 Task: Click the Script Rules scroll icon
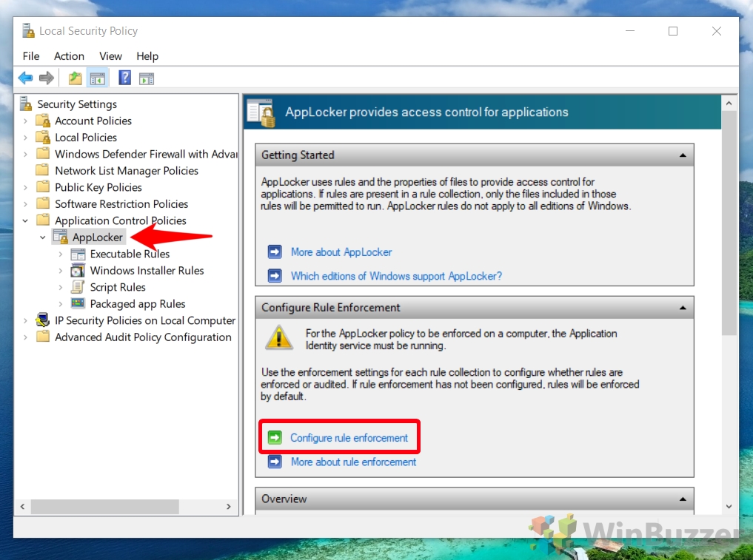pos(78,286)
